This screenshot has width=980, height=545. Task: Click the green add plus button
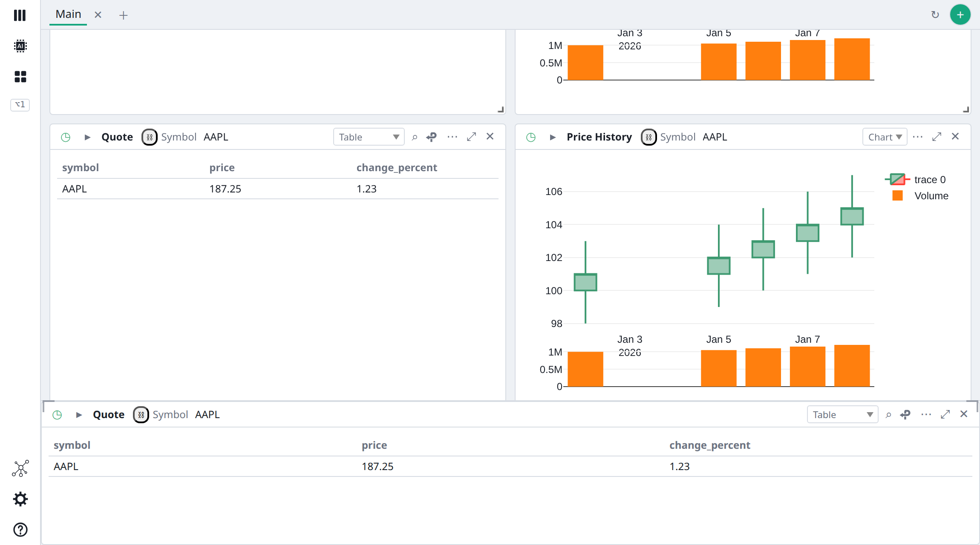pyautogui.click(x=960, y=15)
